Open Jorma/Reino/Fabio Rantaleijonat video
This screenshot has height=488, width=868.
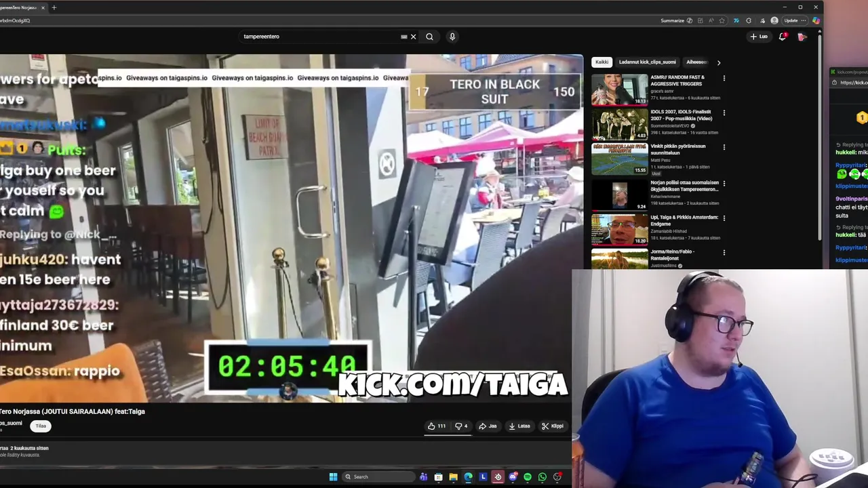click(620, 260)
